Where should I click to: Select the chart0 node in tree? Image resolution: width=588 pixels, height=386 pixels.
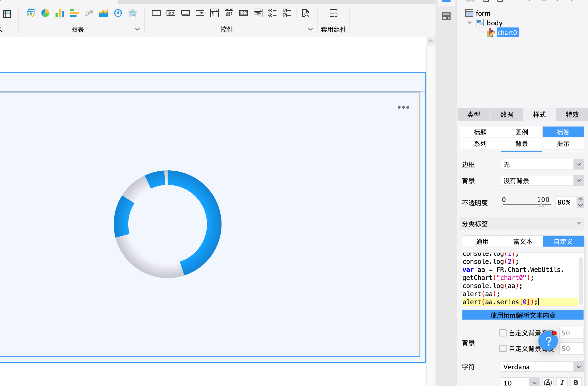click(507, 33)
